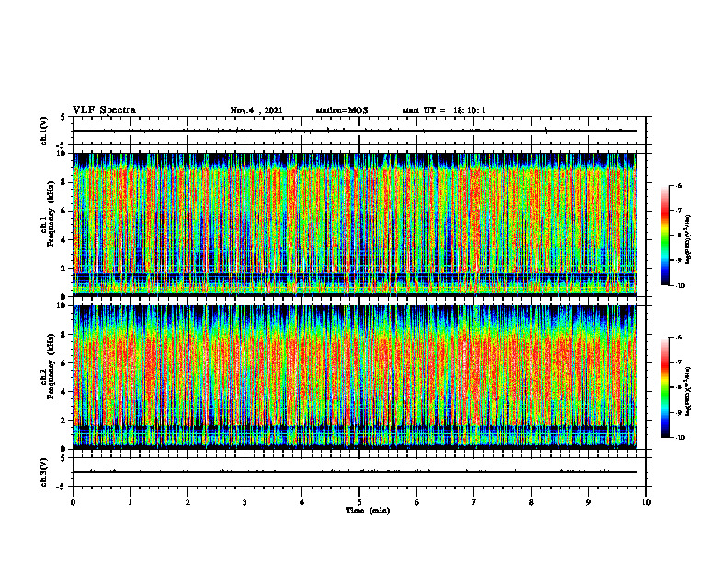Screen dimensions: 728x563
Task: Click the "start UT = 18:10:1" header text
Action: [444, 110]
